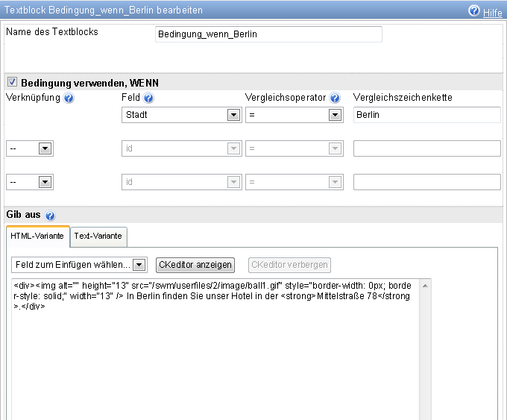Click the second row comparison string field
This screenshot has width=507, height=420.
coord(426,148)
